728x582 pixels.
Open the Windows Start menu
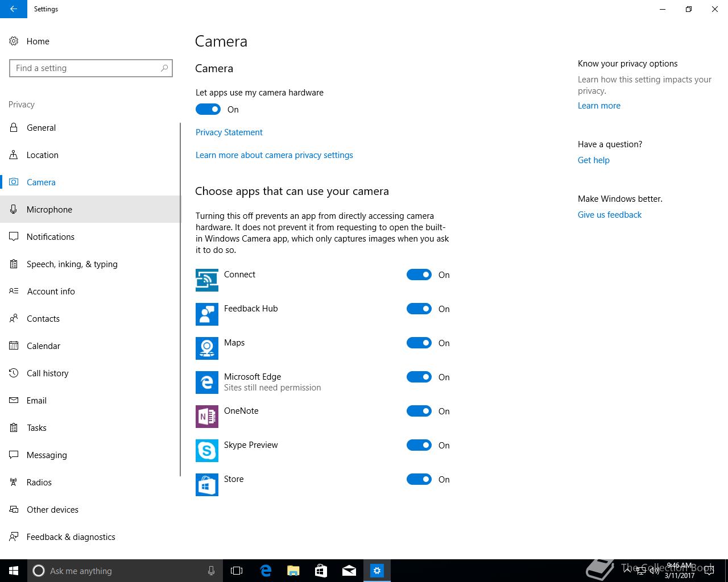coord(14,571)
